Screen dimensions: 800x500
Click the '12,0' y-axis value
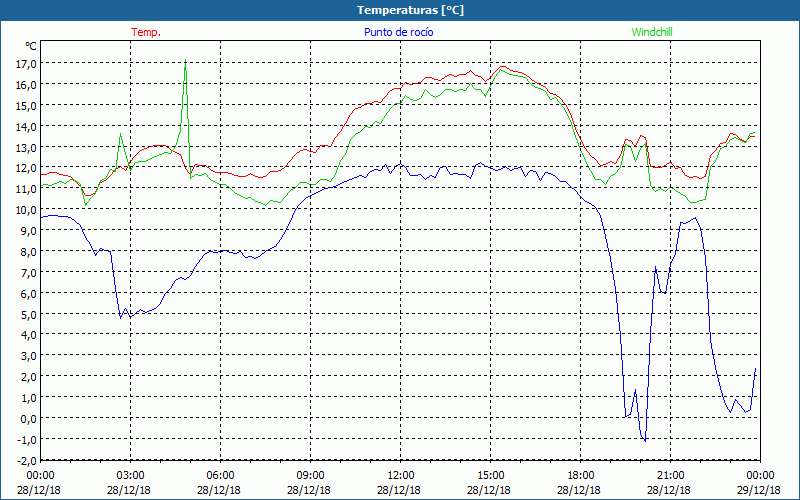click(26, 168)
